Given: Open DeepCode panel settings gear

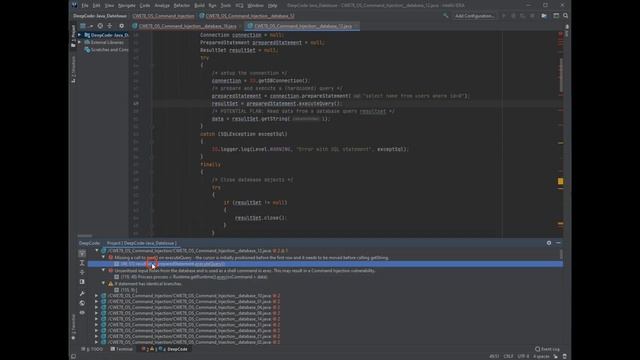Looking at the screenshot, I should point(549,243).
